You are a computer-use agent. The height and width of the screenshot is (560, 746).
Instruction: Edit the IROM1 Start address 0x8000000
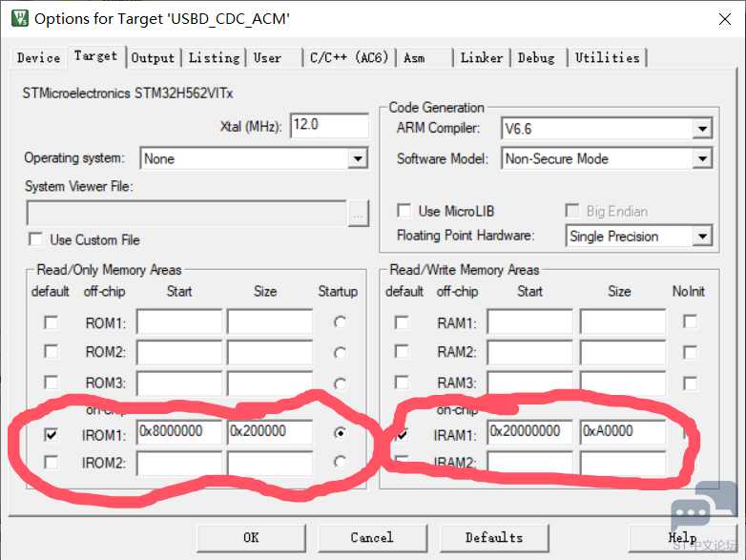[x=179, y=432]
